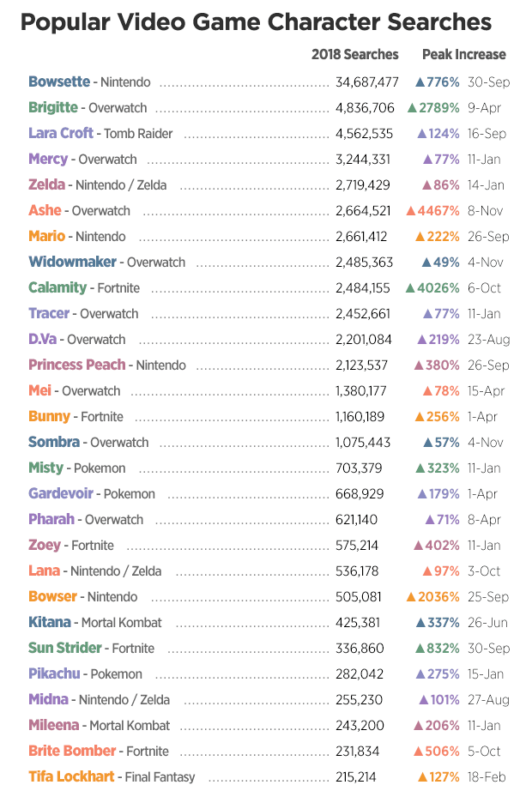Click the orange triangle beside Tifa Lockhart's 127%

pyautogui.click(x=422, y=777)
